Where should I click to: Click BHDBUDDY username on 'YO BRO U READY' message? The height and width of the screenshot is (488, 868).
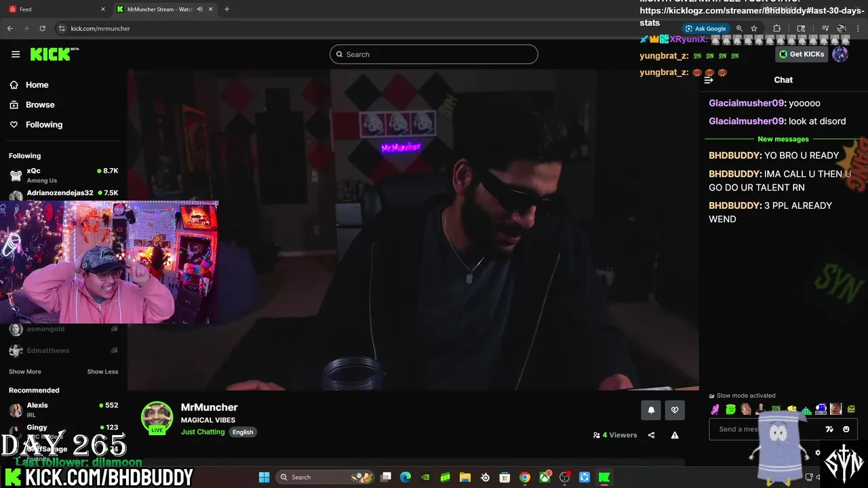(x=734, y=155)
